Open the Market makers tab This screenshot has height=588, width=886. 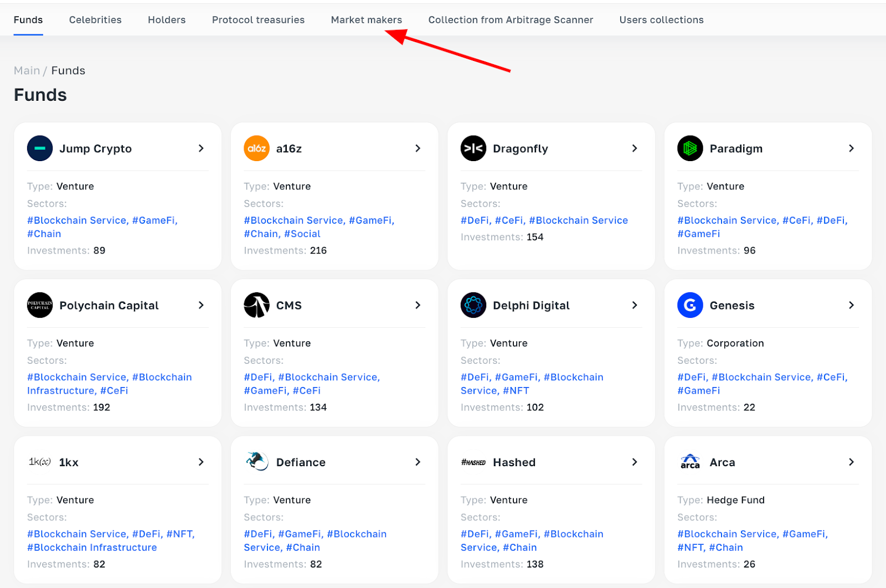(367, 20)
